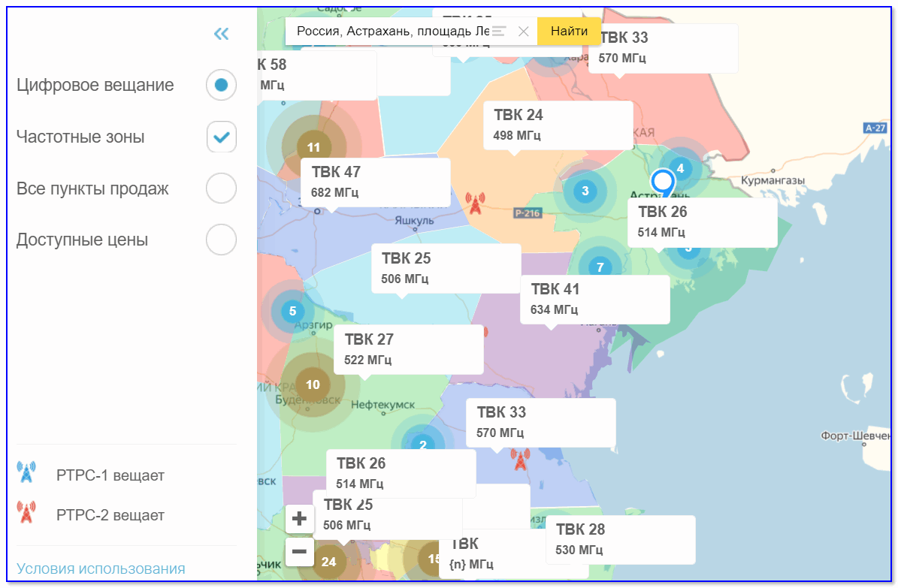Click the red tower icon below ТВК 33
The height and width of the screenshot is (588, 898).
click(x=520, y=459)
